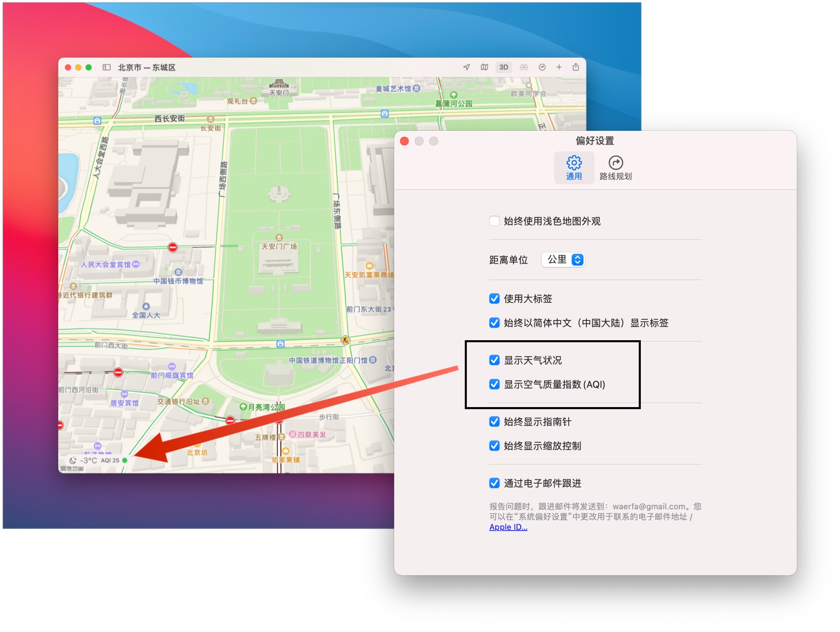The width and height of the screenshot is (840, 632).
Task: Open the Apple ID... link
Action: pos(508,527)
